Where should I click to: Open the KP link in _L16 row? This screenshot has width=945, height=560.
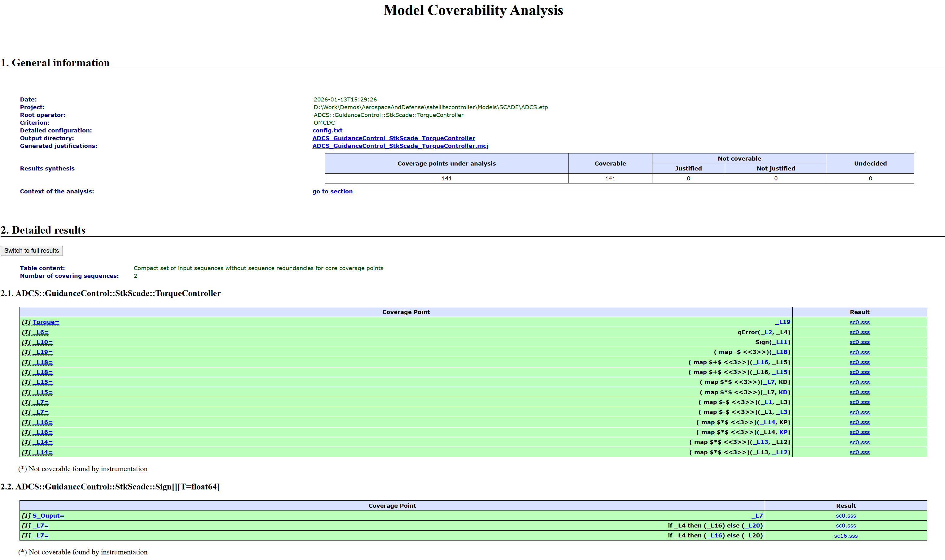coord(783,432)
